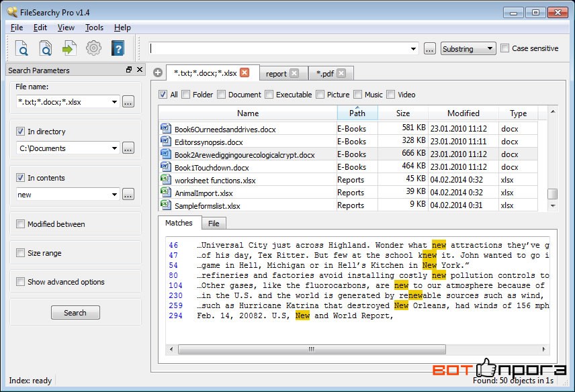Image resolution: width=575 pixels, height=392 pixels.
Task: Close the Search Parameters panel
Action: [139, 70]
